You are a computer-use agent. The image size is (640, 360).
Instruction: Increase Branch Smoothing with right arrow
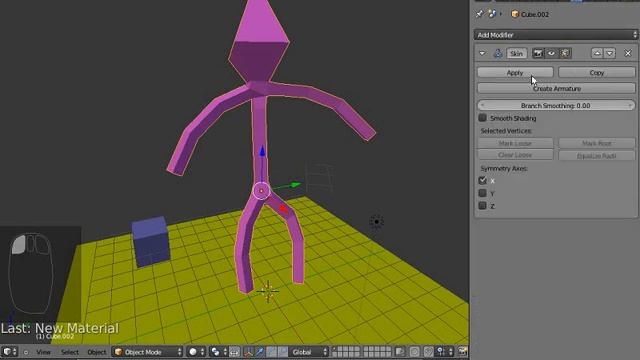click(630, 105)
